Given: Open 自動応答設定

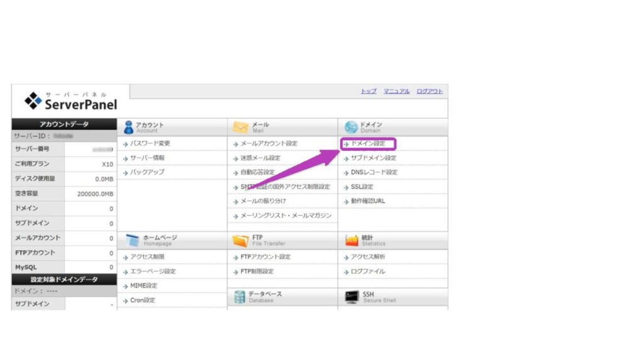Looking at the screenshot, I should pos(257,172).
